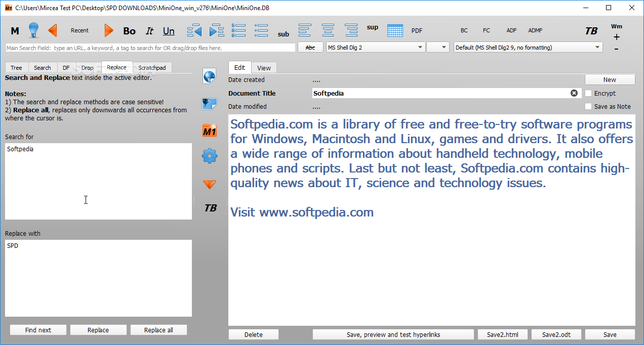Clear the Document Title field
The image size is (644, 345).
click(574, 93)
